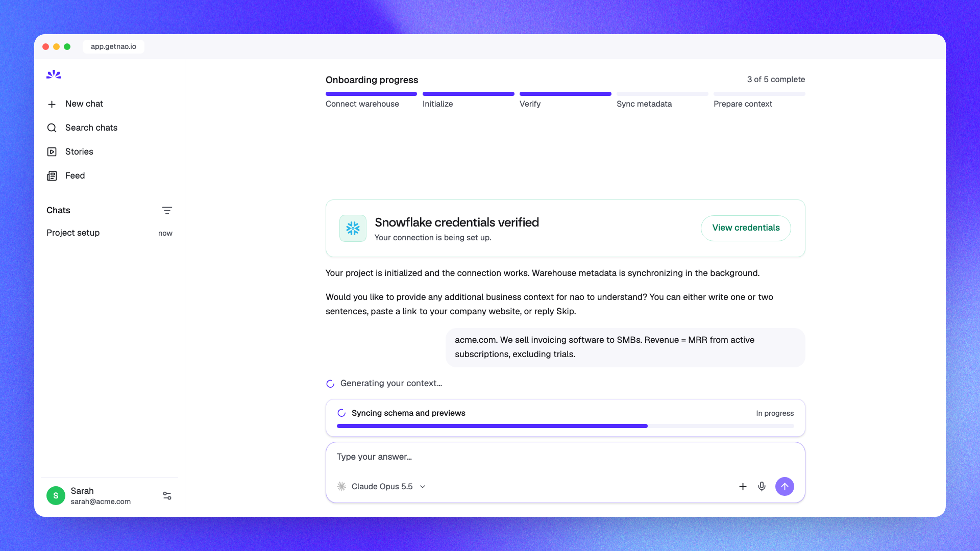Image resolution: width=980 pixels, height=551 pixels.
Task: Click the View credentials button
Action: point(746,228)
